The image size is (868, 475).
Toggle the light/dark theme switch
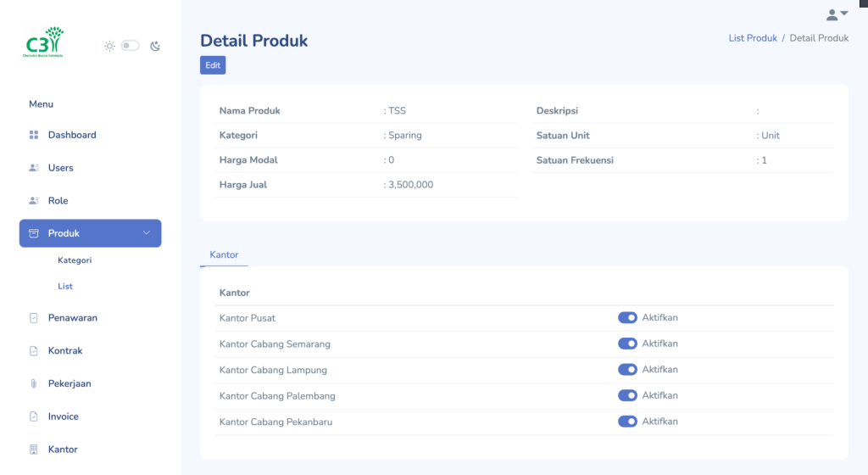(x=130, y=46)
